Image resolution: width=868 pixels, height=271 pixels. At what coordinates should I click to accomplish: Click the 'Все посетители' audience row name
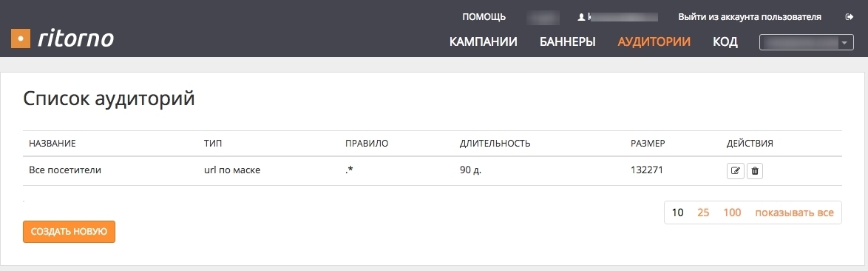65,171
